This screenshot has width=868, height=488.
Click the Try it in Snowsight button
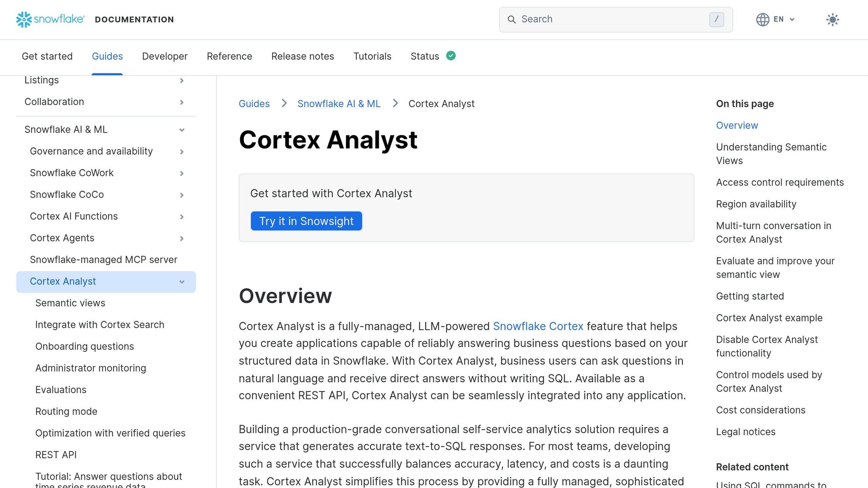306,221
